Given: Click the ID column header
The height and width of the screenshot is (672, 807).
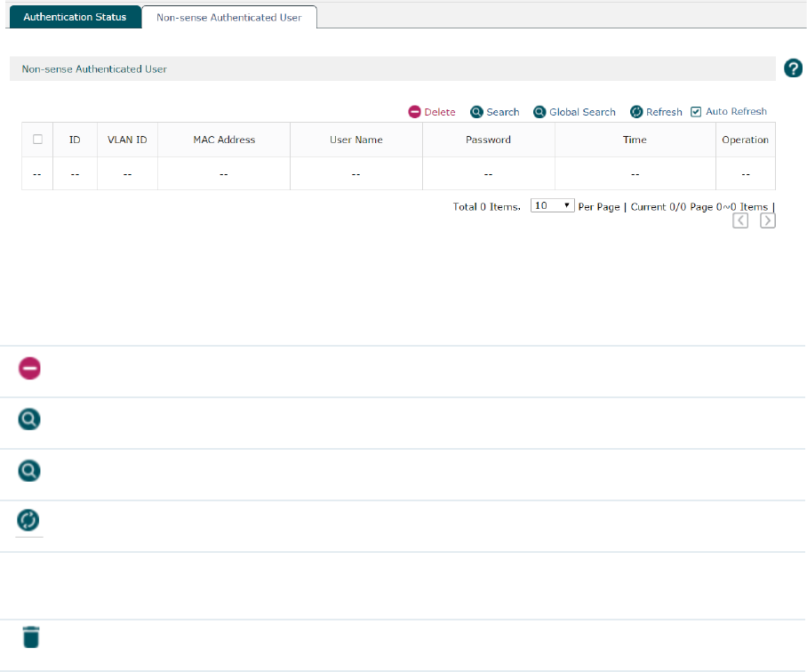Looking at the screenshot, I should [x=75, y=140].
